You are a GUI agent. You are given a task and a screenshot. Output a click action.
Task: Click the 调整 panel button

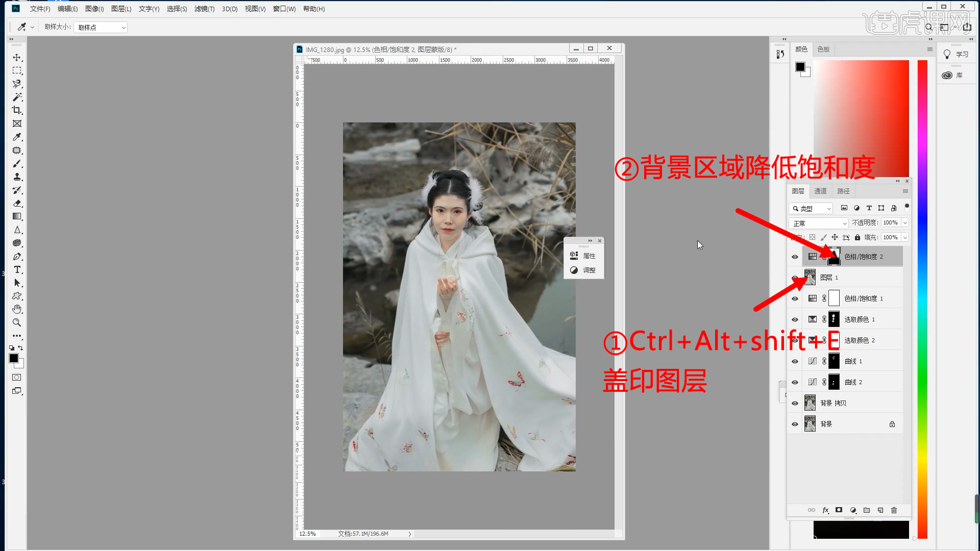pyautogui.click(x=583, y=270)
